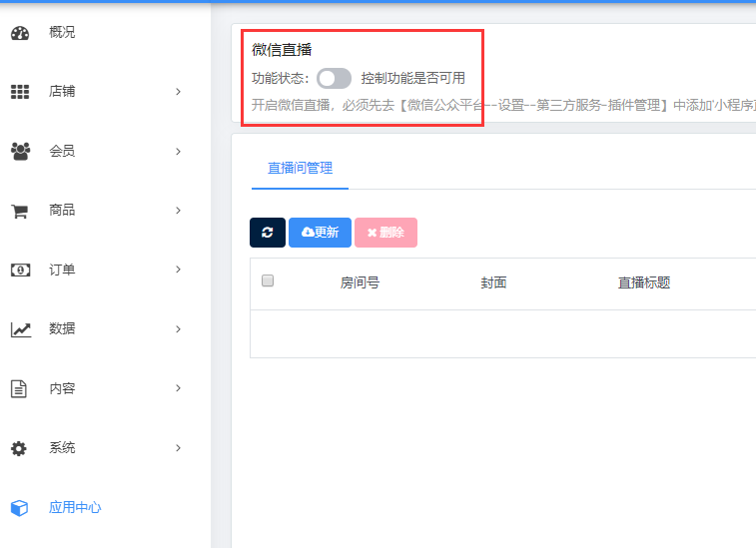Expand the 店铺 menu chevron
Image resolution: width=756 pixels, height=548 pixels.
point(179,92)
